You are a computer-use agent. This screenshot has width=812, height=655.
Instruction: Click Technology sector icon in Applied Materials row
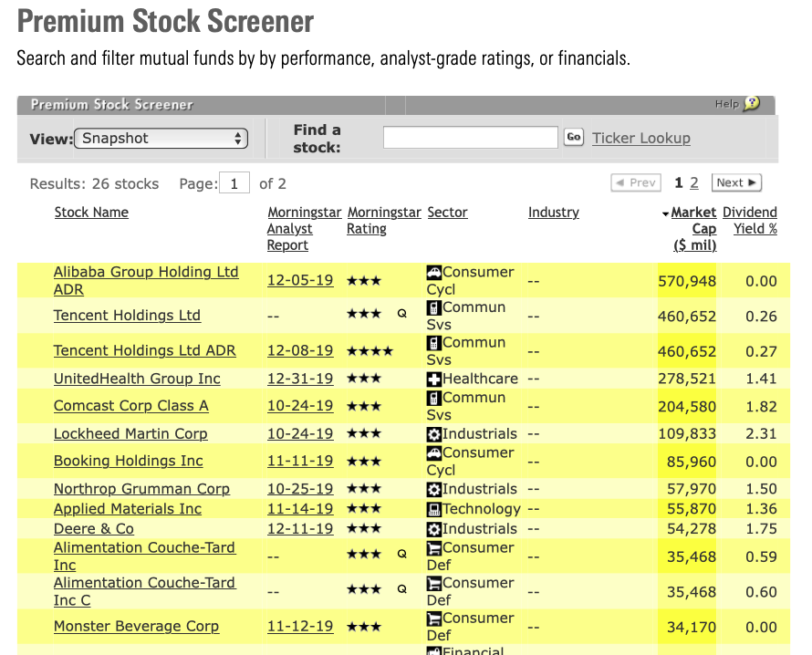click(434, 509)
